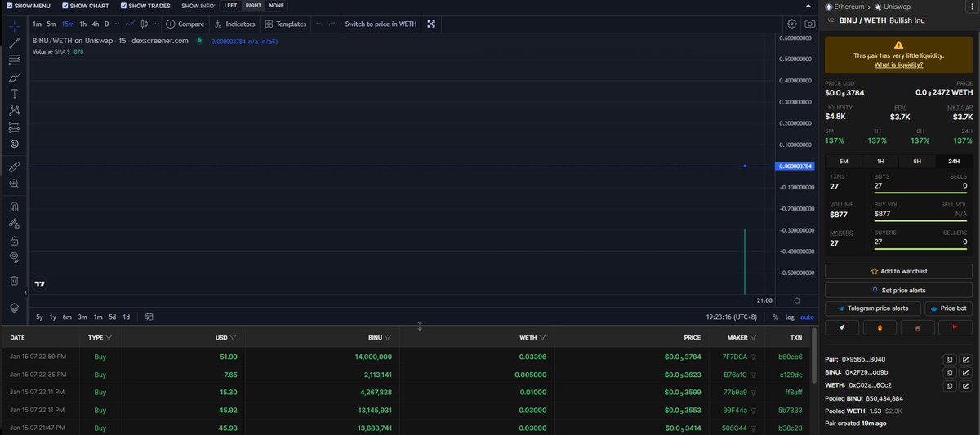980x435 pixels.
Task: Open the go-to-date calendar icon
Action: tap(149, 317)
